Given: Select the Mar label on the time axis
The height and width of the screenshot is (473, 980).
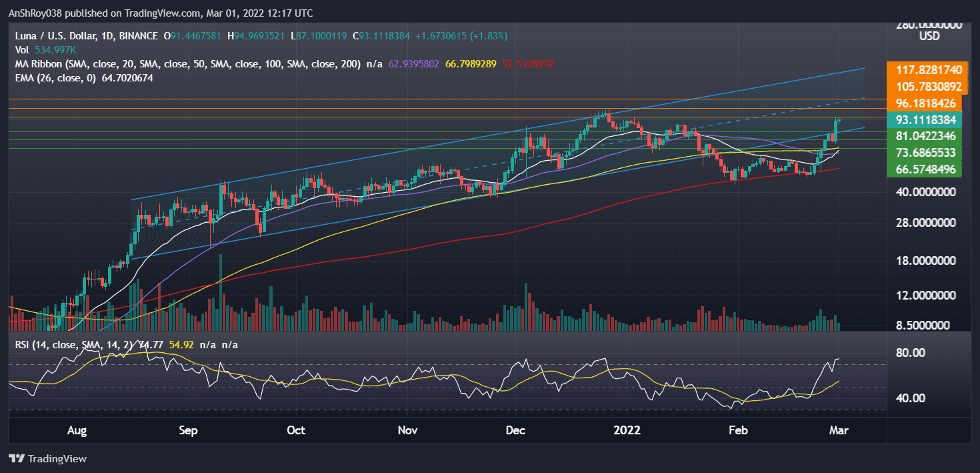Looking at the screenshot, I should pos(839,430).
